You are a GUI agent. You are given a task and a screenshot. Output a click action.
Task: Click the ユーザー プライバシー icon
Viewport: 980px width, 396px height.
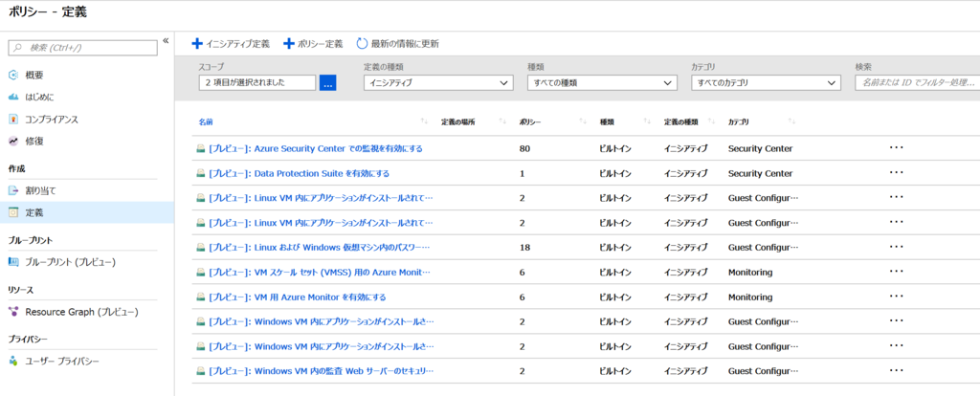13,361
